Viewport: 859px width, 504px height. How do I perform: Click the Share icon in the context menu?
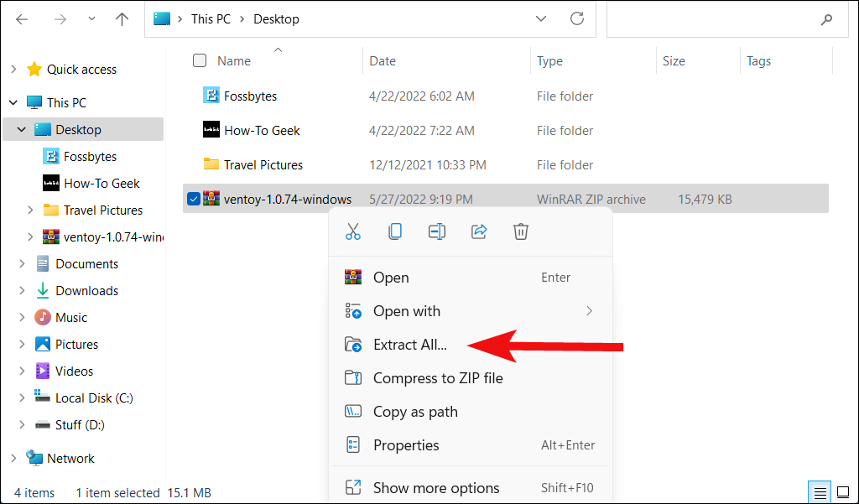click(x=478, y=231)
